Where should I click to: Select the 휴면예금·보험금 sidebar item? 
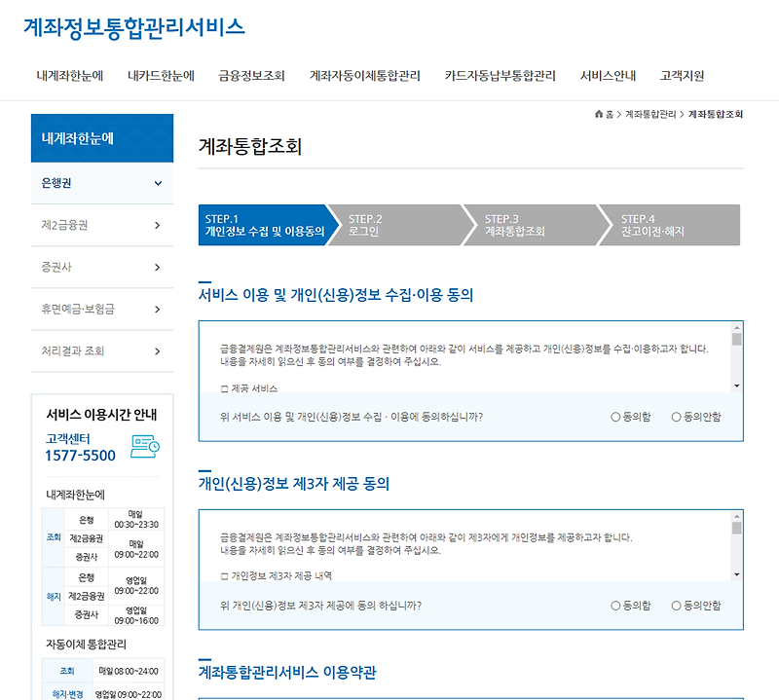coord(102,310)
